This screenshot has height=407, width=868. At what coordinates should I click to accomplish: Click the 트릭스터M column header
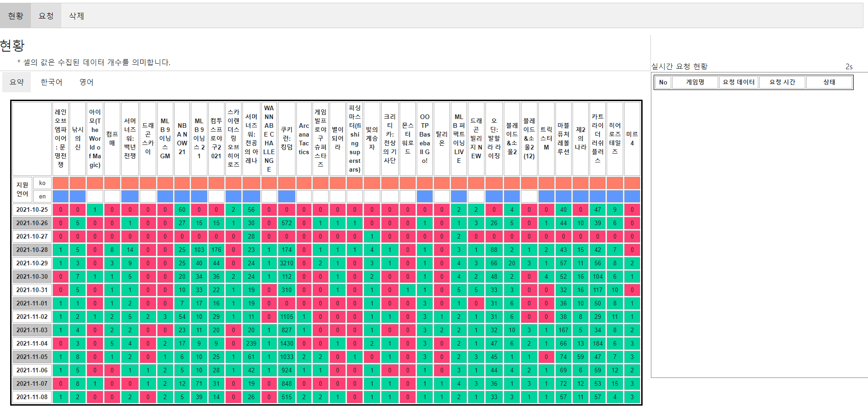point(546,138)
